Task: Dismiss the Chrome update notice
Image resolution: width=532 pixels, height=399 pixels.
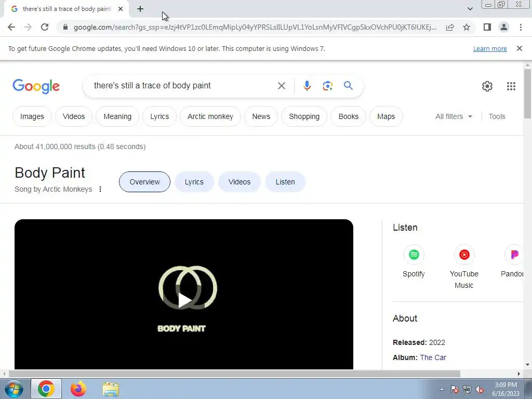Action: [520, 48]
